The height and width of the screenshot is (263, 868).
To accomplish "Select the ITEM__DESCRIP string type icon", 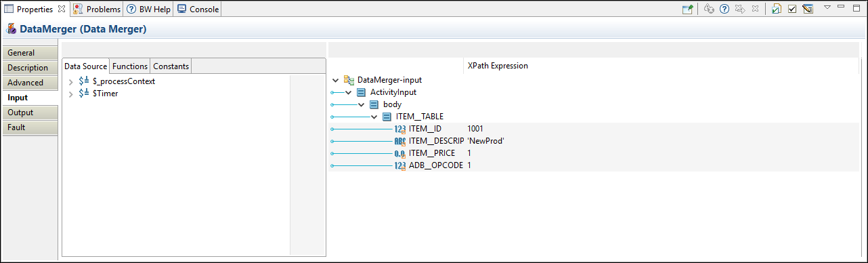I will click(x=400, y=141).
